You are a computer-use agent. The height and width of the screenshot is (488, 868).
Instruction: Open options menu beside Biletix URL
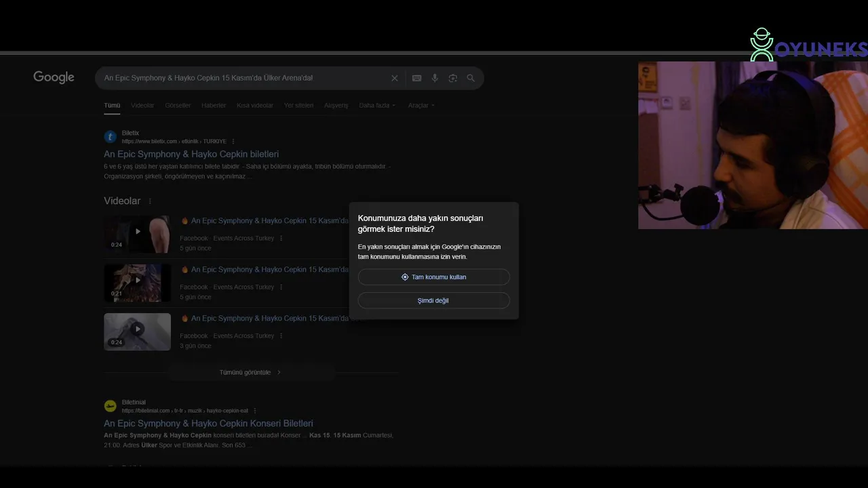233,141
